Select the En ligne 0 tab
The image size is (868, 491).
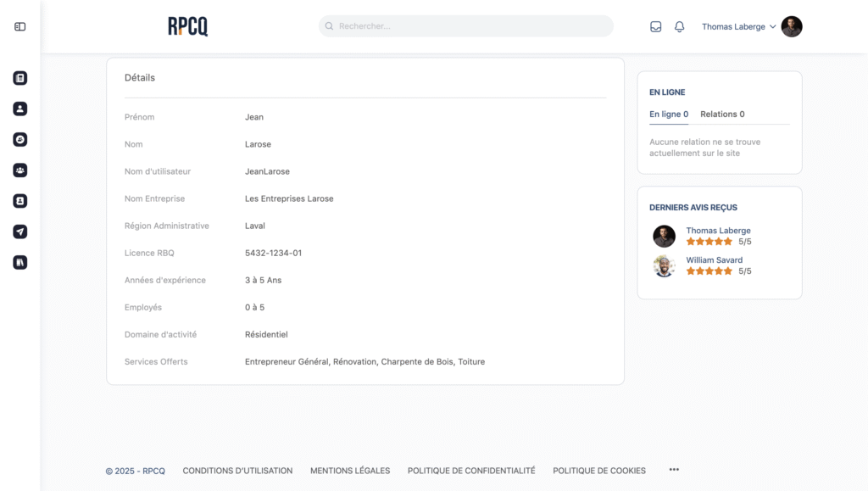pyautogui.click(x=669, y=114)
